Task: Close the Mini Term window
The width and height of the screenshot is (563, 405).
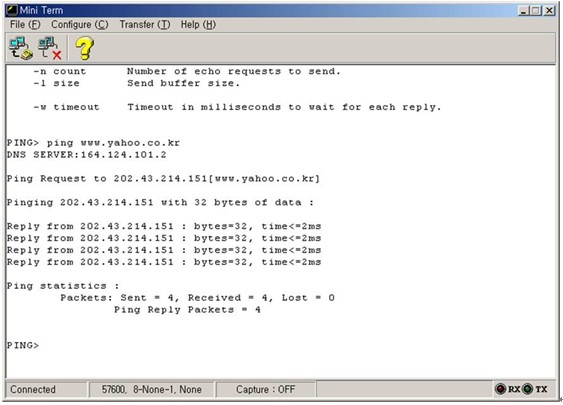Action: (549, 10)
